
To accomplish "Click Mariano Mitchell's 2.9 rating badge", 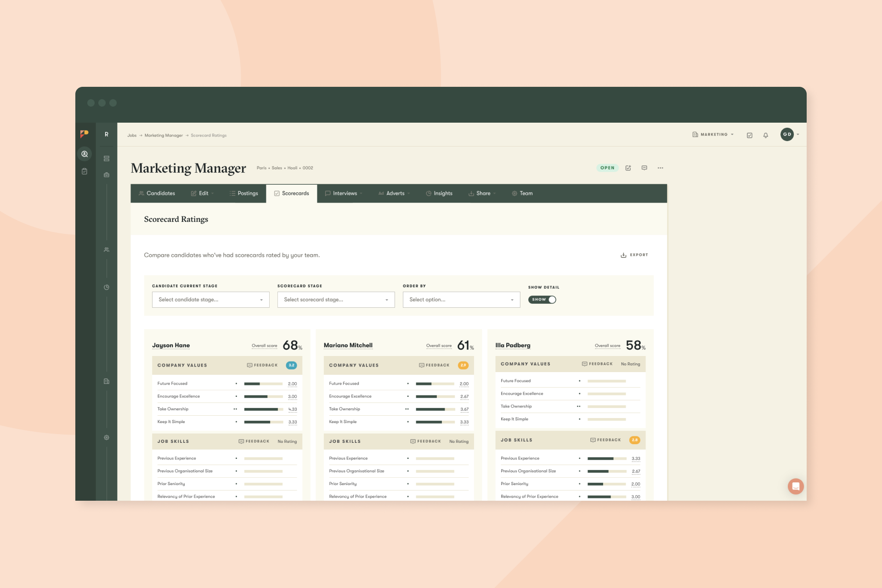I will click(x=464, y=365).
